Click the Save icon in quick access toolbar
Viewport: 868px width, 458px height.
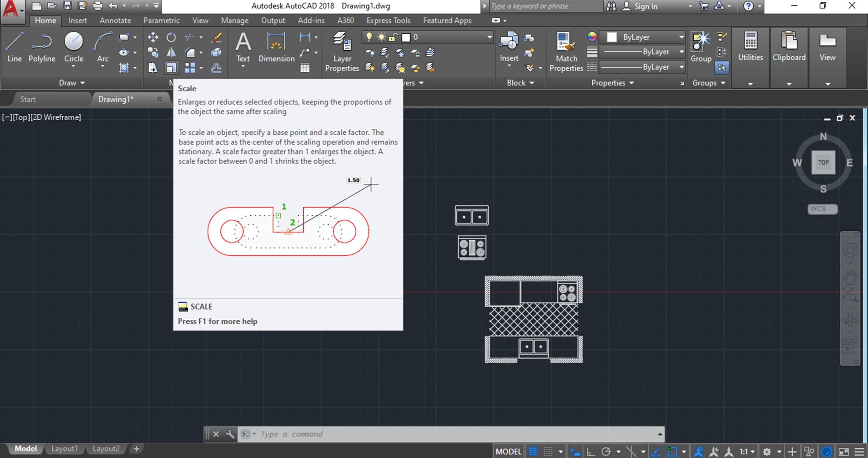pos(67,6)
